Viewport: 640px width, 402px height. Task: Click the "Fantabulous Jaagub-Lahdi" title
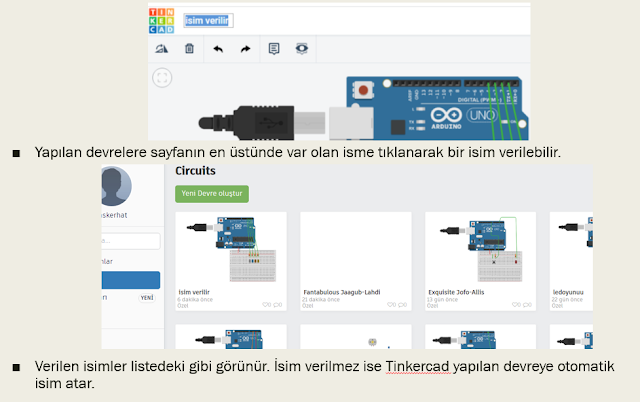point(342,292)
